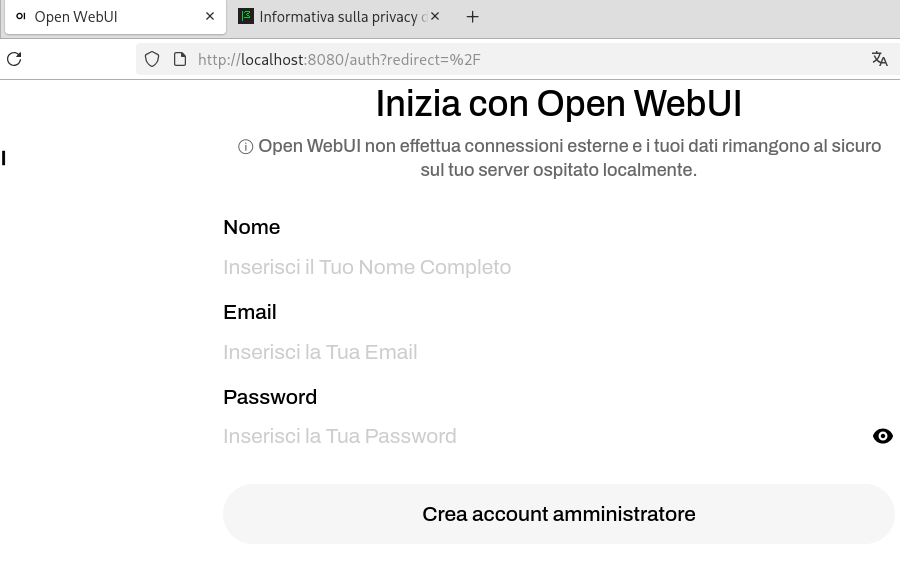The width and height of the screenshot is (900, 575).
Task: Select the Password input field
Action: [x=540, y=436]
